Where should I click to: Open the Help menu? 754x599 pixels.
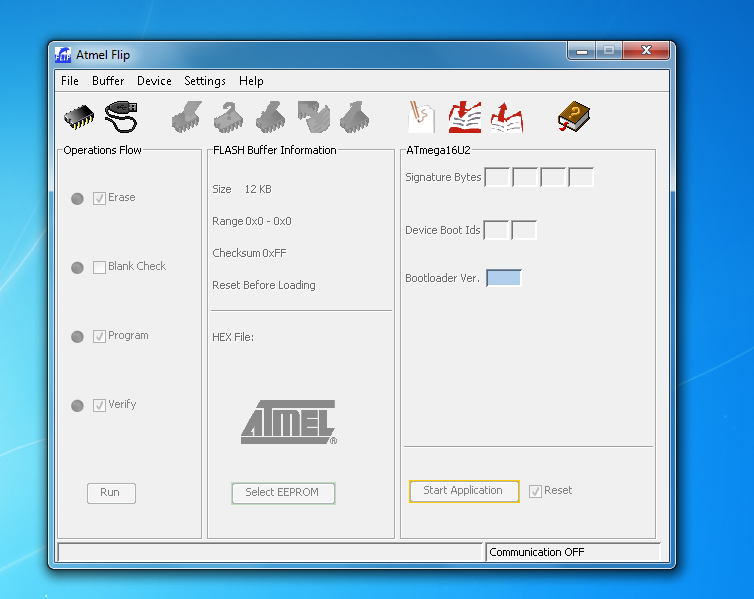pos(251,81)
